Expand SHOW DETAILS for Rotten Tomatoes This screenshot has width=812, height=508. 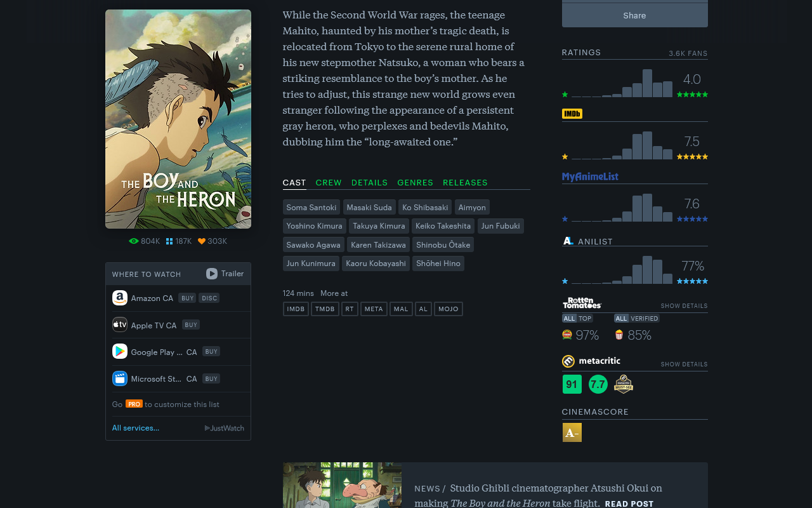[x=684, y=305]
